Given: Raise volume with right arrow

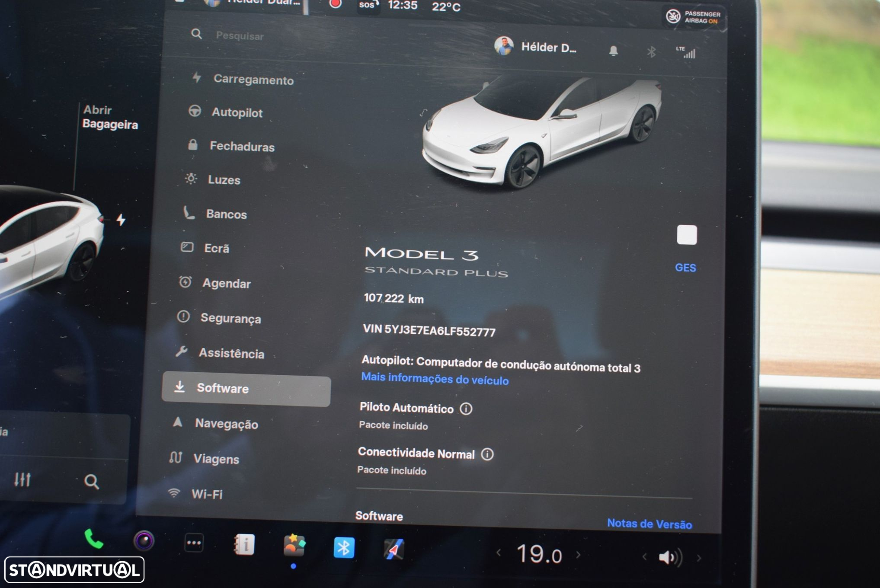Looking at the screenshot, I should pyautogui.click(x=699, y=558).
